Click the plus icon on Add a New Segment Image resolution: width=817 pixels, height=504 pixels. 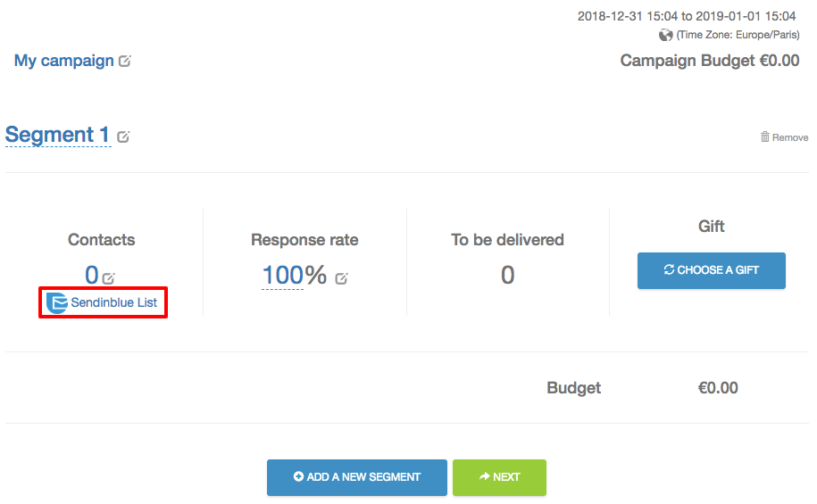click(298, 476)
